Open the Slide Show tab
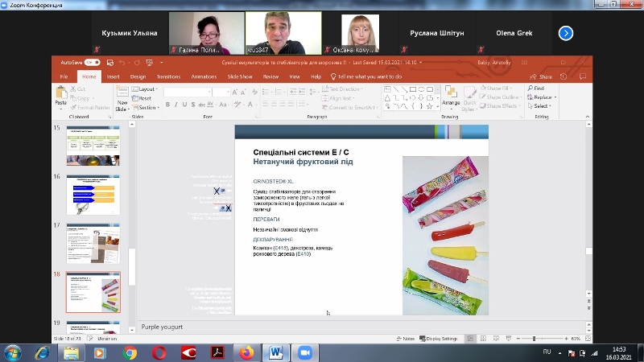The width and height of the screenshot is (644, 362). coord(240,76)
